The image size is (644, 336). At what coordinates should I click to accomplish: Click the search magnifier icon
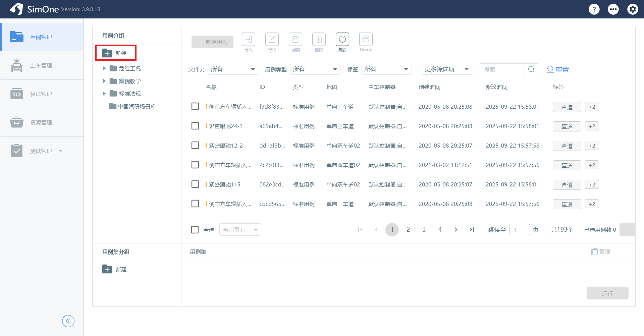point(531,69)
